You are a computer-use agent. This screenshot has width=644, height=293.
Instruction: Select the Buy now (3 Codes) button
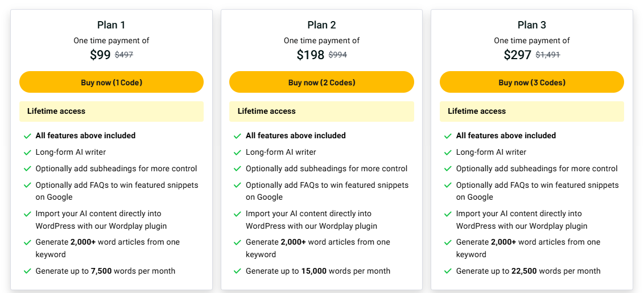531,82
